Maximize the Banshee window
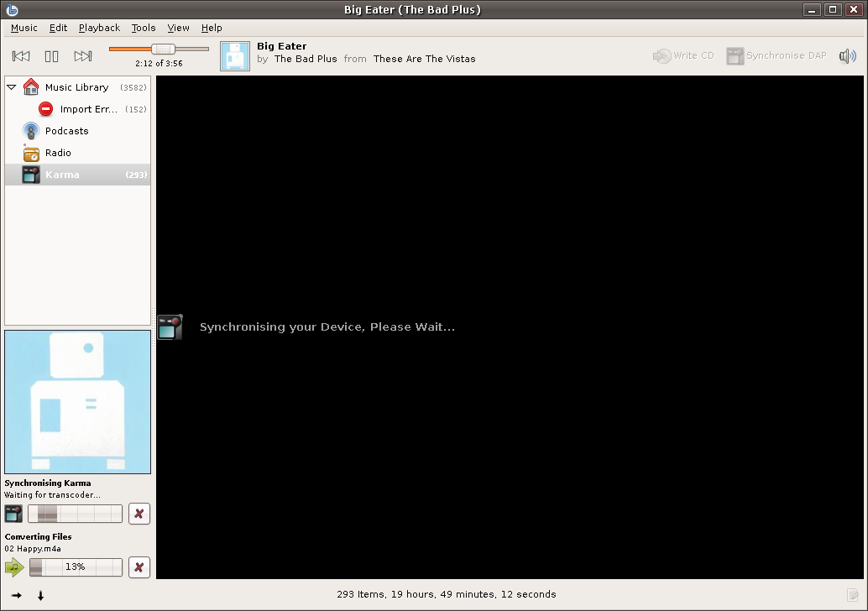Screen dimensions: 868x611 [833, 9]
